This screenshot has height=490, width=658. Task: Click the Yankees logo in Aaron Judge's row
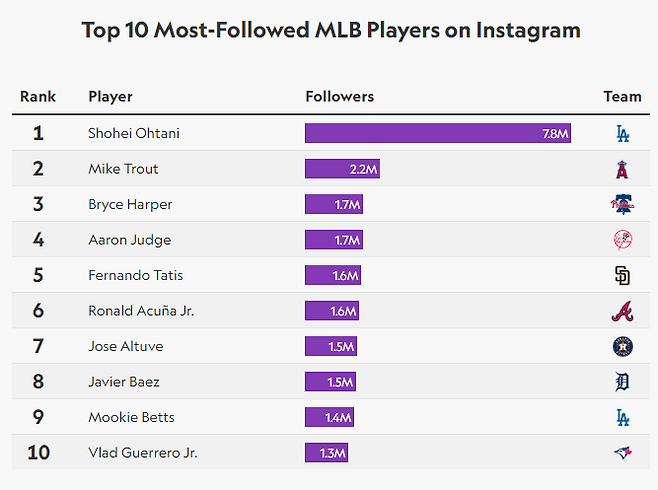click(x=622, y=240)
